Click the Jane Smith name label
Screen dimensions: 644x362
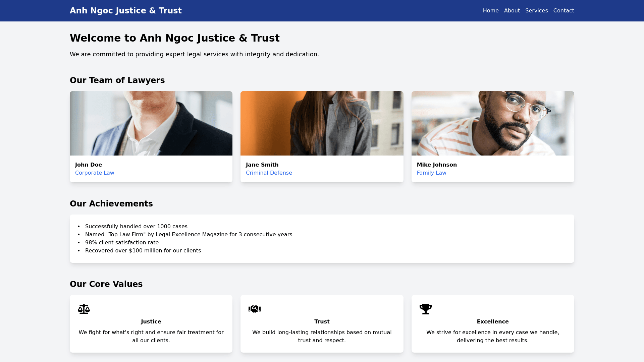coord(262,165)
